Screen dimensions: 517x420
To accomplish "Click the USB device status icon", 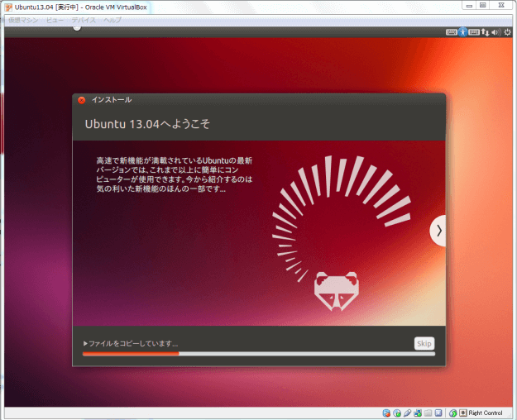I will coord(408,413).
